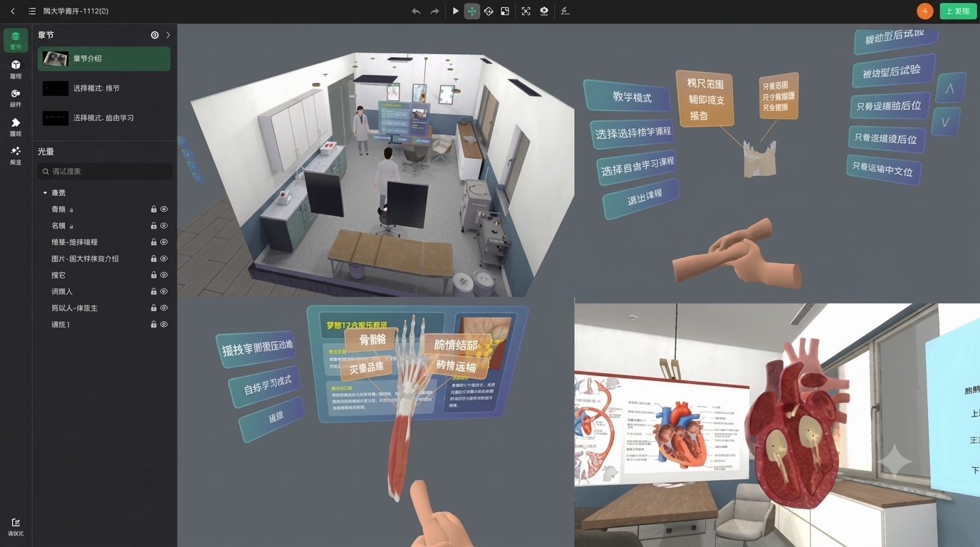Image resolution: width=980 pixels, height=547 pixels.
Task: Select the 章节介绍 chapter item
Action: click(x=104, y=58)
